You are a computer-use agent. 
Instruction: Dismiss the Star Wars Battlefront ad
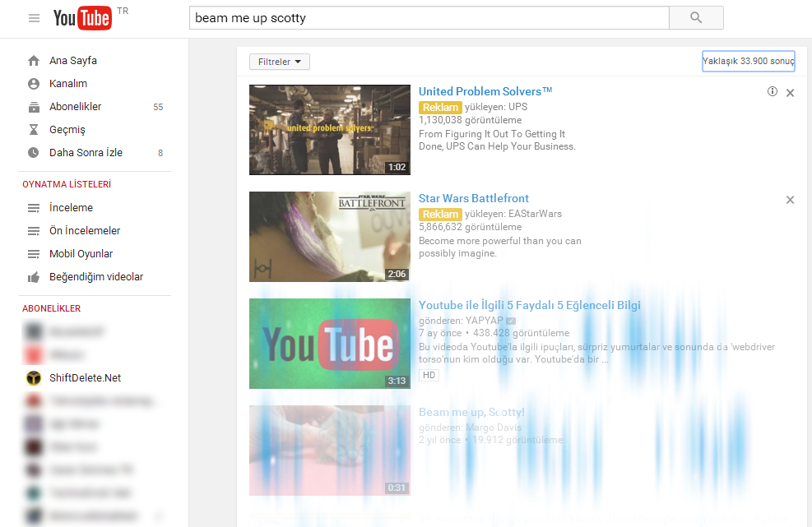(x=791, y=200)
